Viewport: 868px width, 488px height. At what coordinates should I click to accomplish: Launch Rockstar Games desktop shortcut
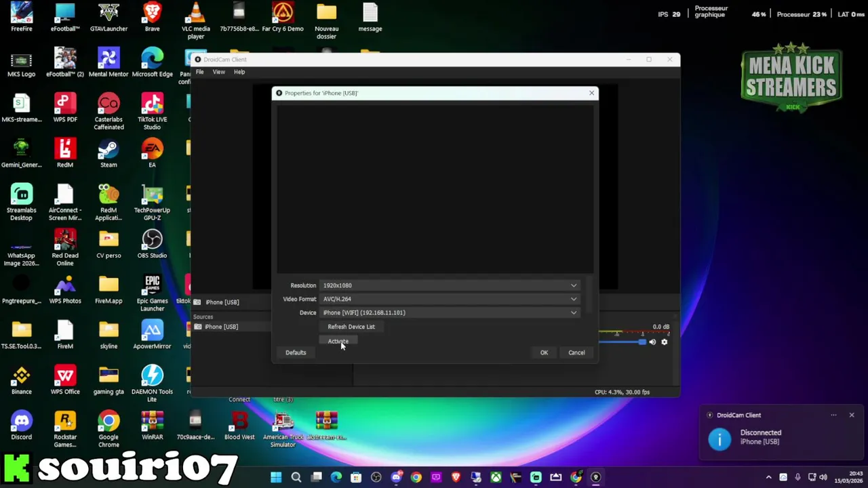click(65, 429)
